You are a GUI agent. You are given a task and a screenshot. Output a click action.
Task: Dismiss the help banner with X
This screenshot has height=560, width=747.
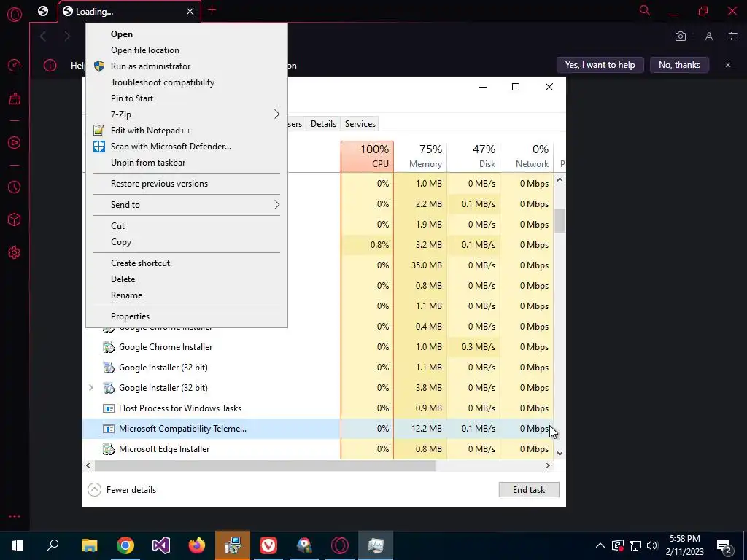point(728,65)
